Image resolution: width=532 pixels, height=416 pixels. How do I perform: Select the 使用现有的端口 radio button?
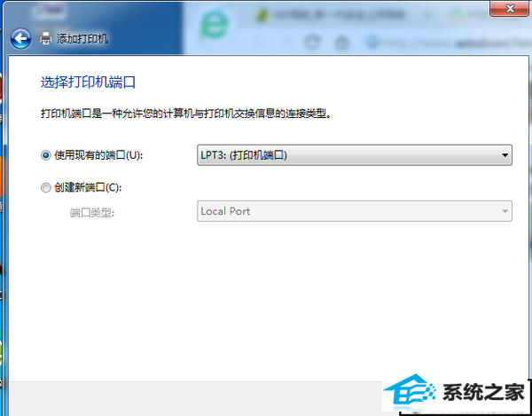[45, 155]
